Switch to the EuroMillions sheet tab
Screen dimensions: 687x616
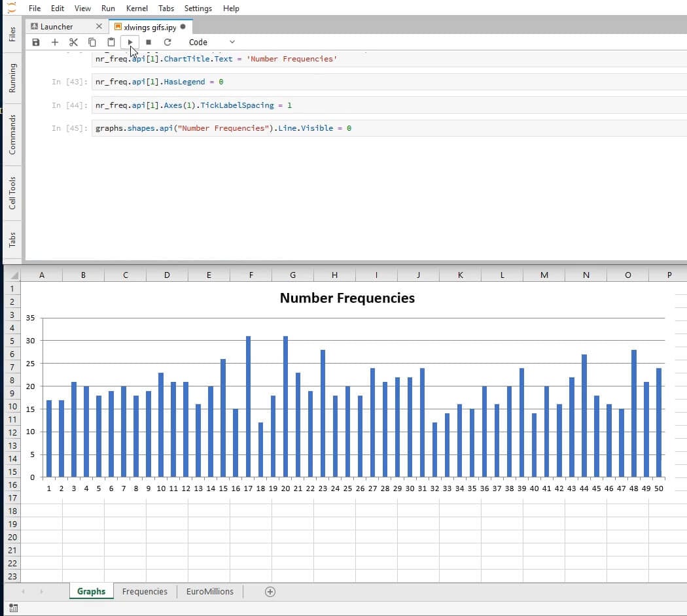pos(209,591)
